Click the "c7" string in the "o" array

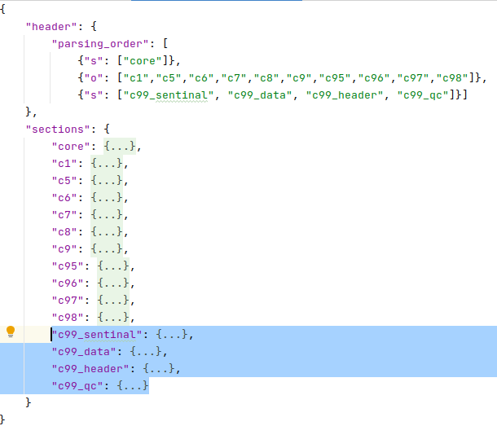234,78
